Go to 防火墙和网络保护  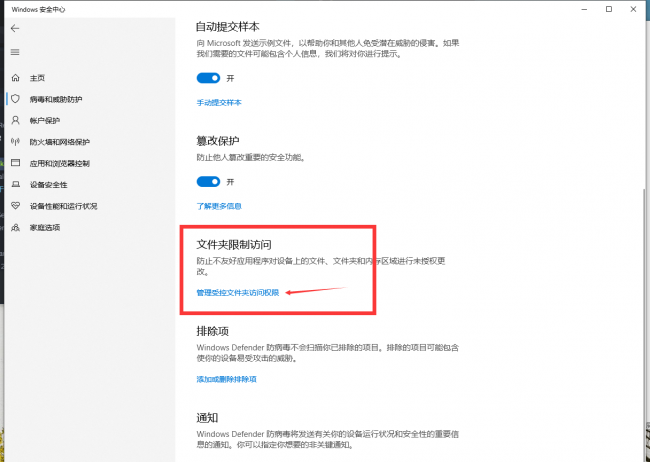[x=60, y=142]
